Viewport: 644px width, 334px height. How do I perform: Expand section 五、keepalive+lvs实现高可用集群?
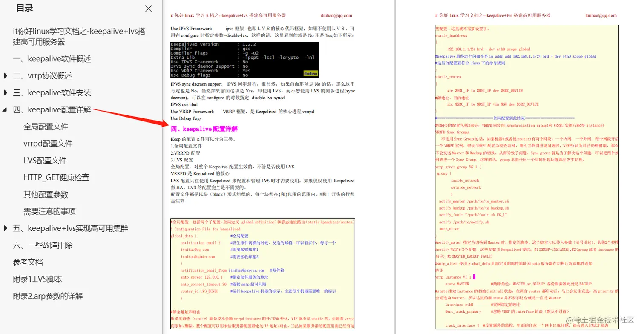tap(5, 228)
